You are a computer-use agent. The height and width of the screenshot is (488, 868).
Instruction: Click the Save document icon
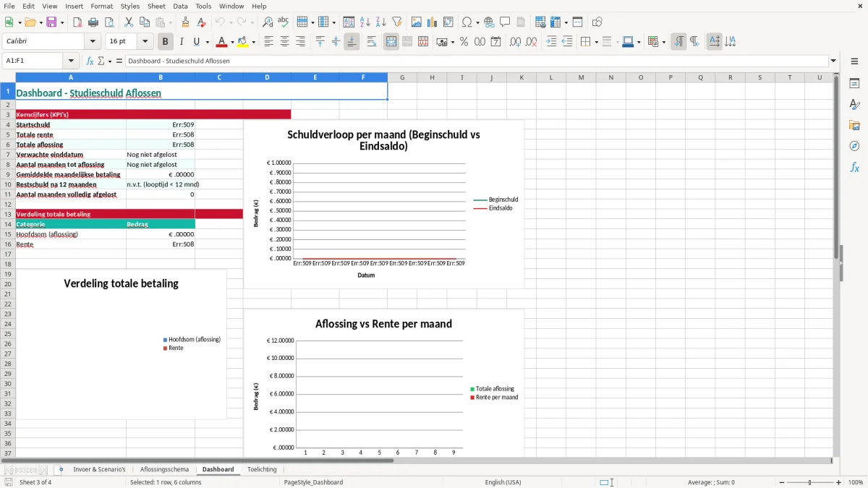coord(51,22)
